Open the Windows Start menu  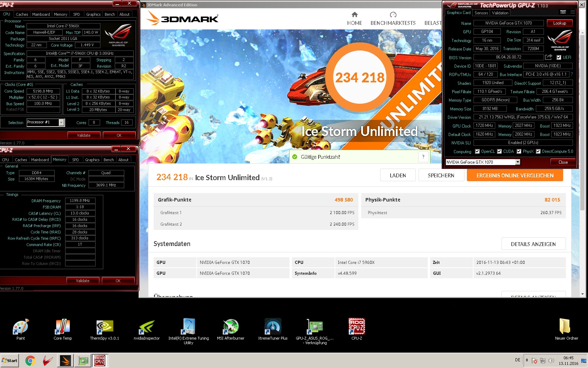pos(9,360)
